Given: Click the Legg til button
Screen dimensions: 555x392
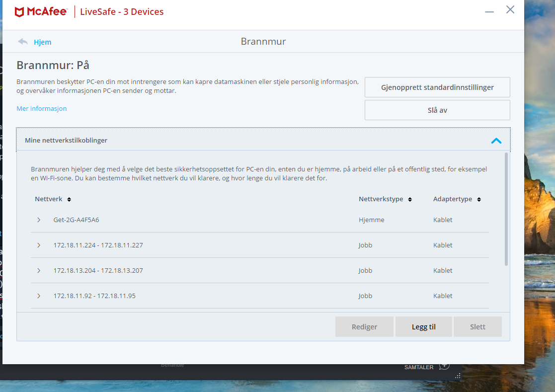Looking at the screenshot, I should (424, 327).
